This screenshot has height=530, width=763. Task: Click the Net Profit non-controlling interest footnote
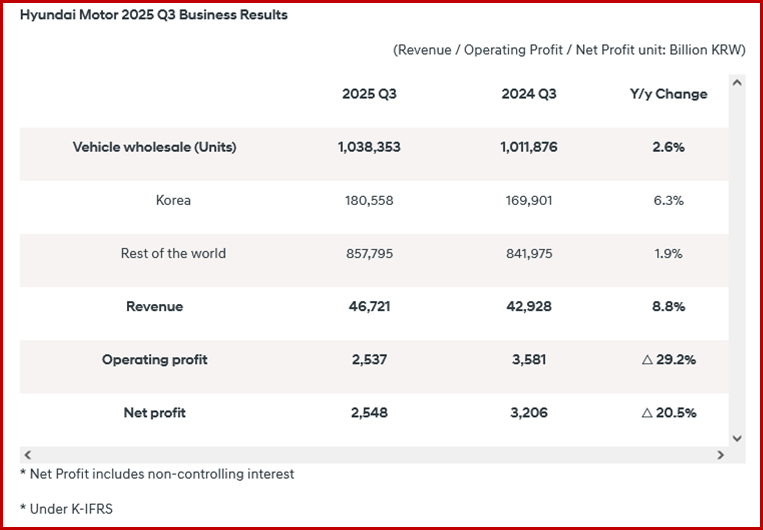pyautogui.click(x=157, y=474)
